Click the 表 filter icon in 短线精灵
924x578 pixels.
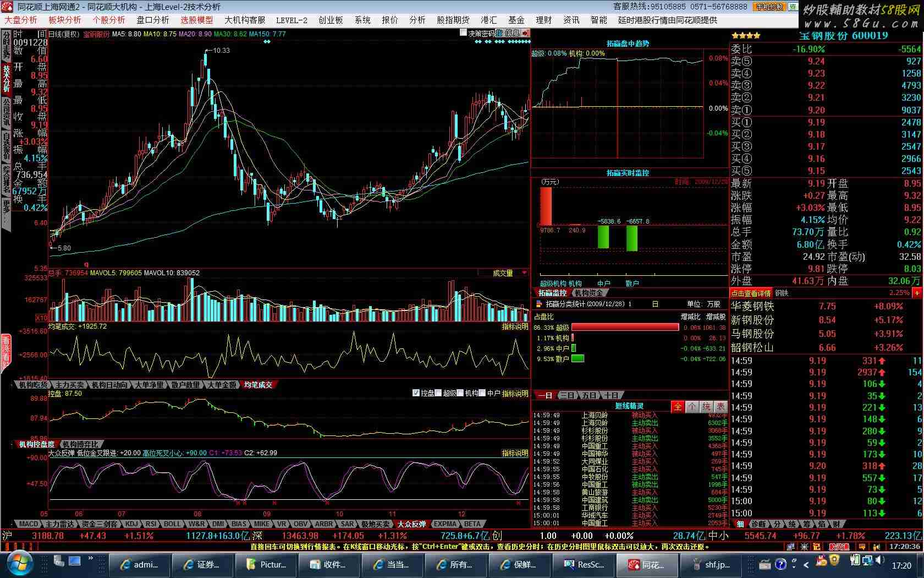pos(721,406)
